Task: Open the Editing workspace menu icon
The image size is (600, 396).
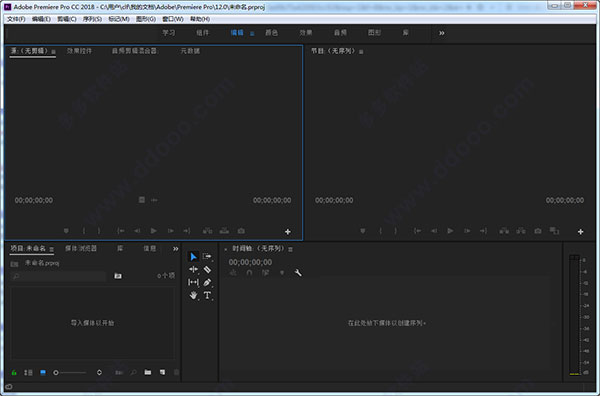Action: 252,34
